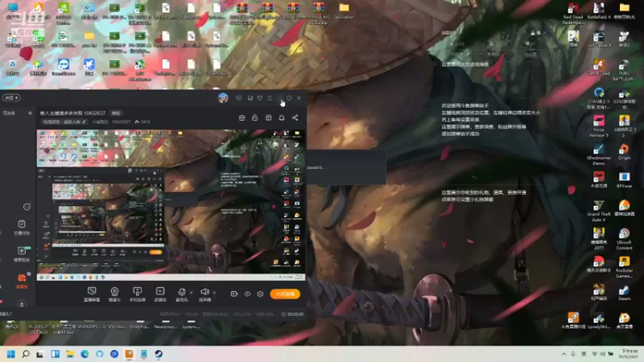Open Ubisoft Connect desktop shortcut
Screen dimensions: 644x362
[x=624, y=239]
